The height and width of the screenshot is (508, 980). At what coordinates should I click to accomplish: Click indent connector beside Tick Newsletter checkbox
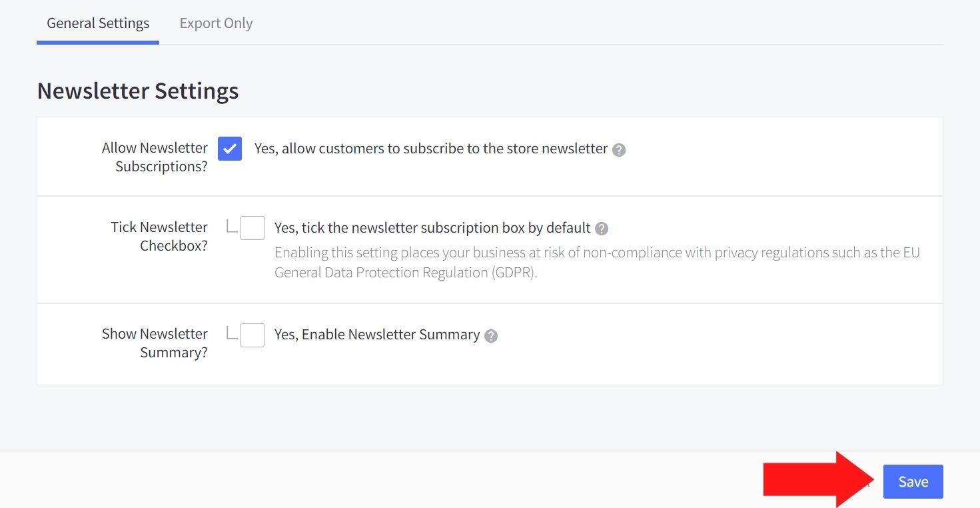[232, 227]
